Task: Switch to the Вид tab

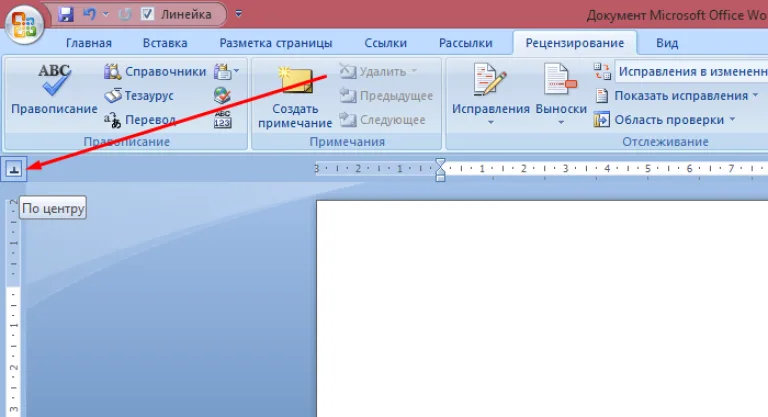Action: [667, 43]
